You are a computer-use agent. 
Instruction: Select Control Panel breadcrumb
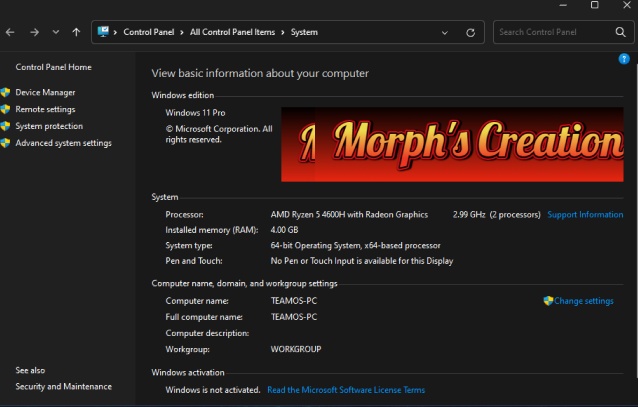pyautogui.click(x=149, y=32)
